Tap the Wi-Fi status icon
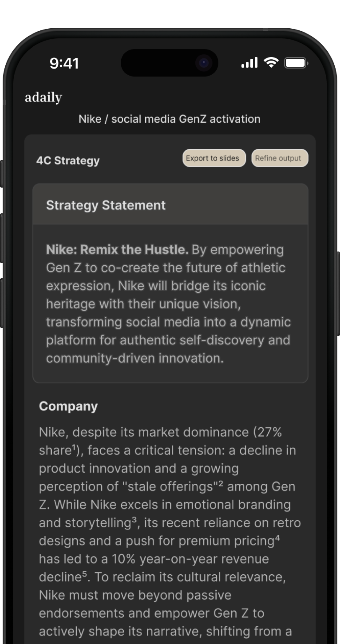 pyautogui.click(x=271, y=62)
